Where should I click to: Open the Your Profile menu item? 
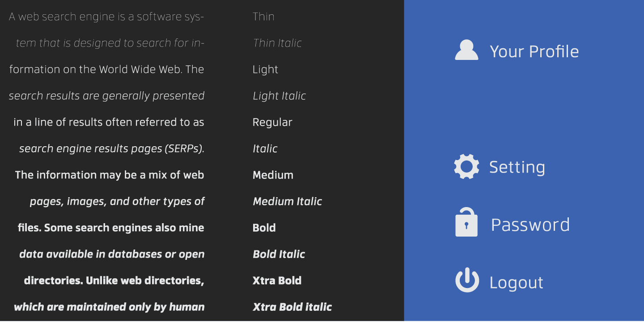[x=534, y=51]
